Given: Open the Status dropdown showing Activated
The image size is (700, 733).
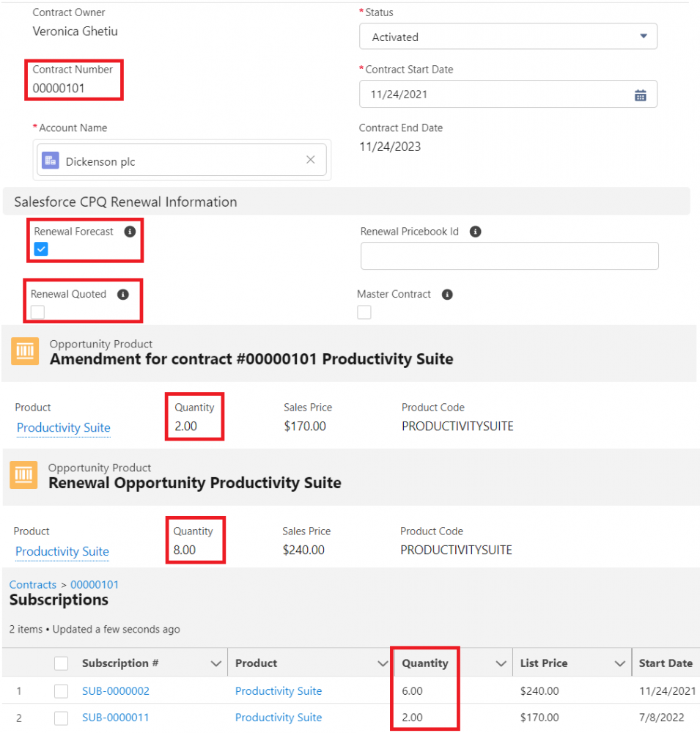Looking at the screenshot, I should [508, 37].
